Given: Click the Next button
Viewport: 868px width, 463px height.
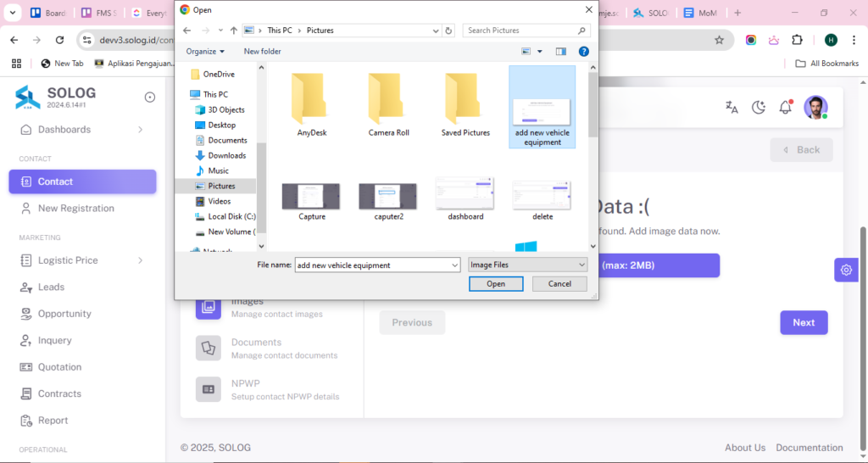Looking at the screenshot, I should [x=804, y=322].
